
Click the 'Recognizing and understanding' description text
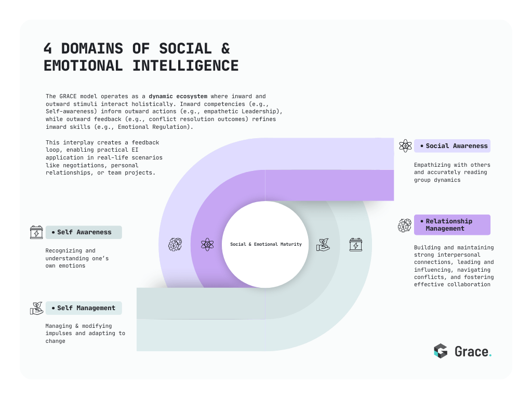coord(77,258)
